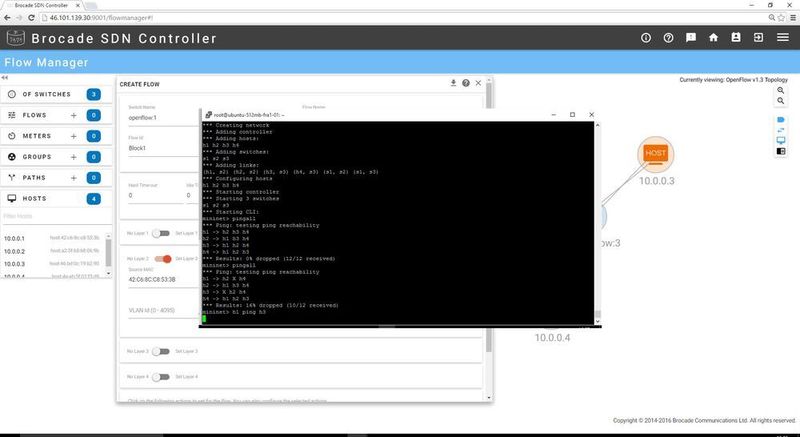The height and width of the screenshot is (437, 800).
Task: Toggle topology labels with the tag icon
Action: coord(781,120)
